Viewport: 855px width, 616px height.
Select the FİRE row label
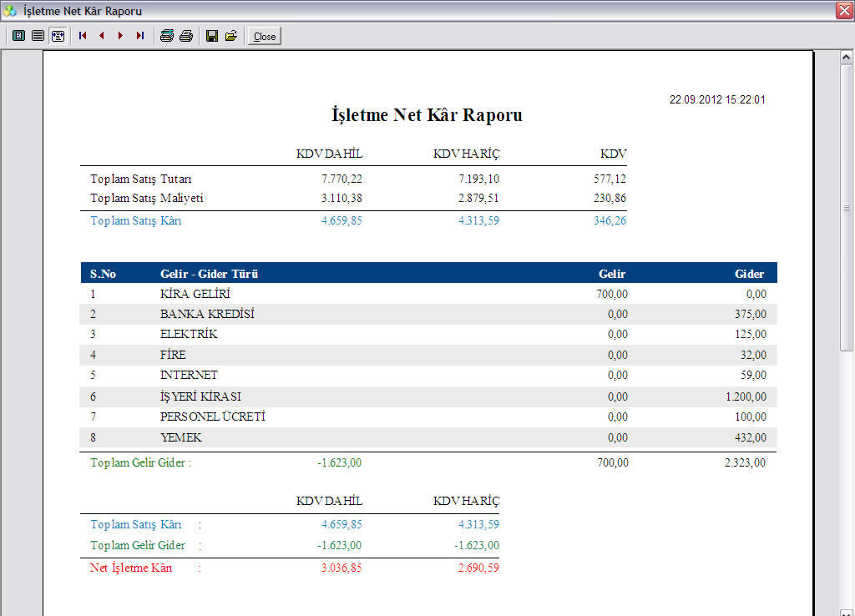point(173,355)
